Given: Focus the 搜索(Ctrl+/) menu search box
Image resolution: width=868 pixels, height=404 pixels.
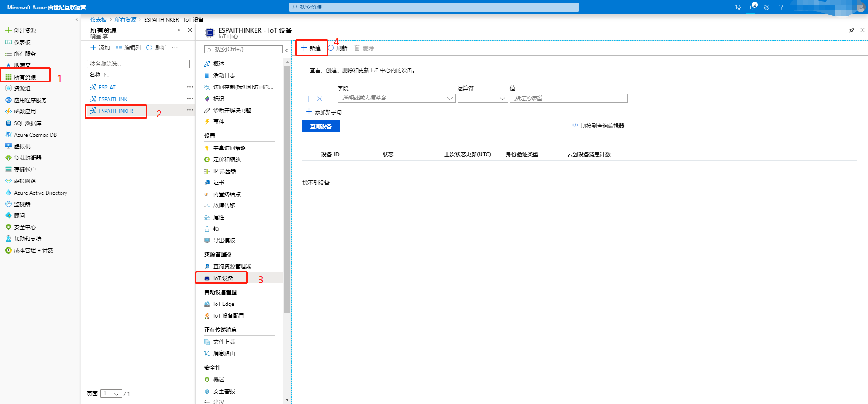Looking at the screenshot, I should point(243,49).
